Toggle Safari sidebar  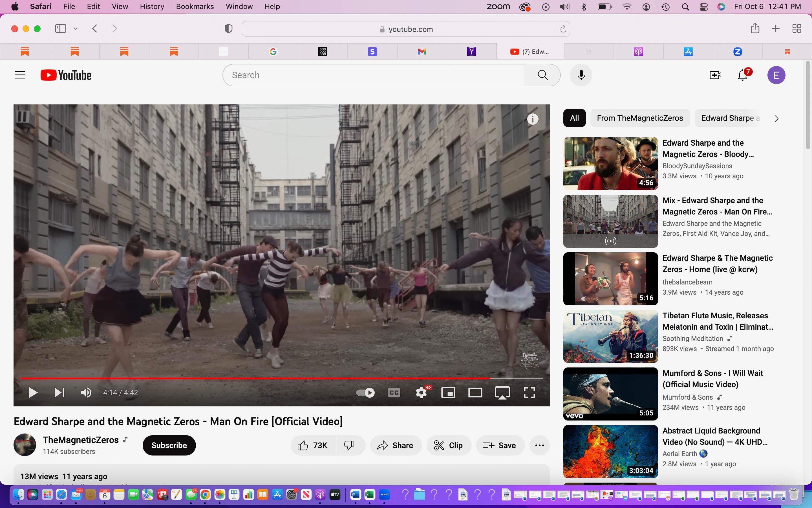(x=60, y=29)
